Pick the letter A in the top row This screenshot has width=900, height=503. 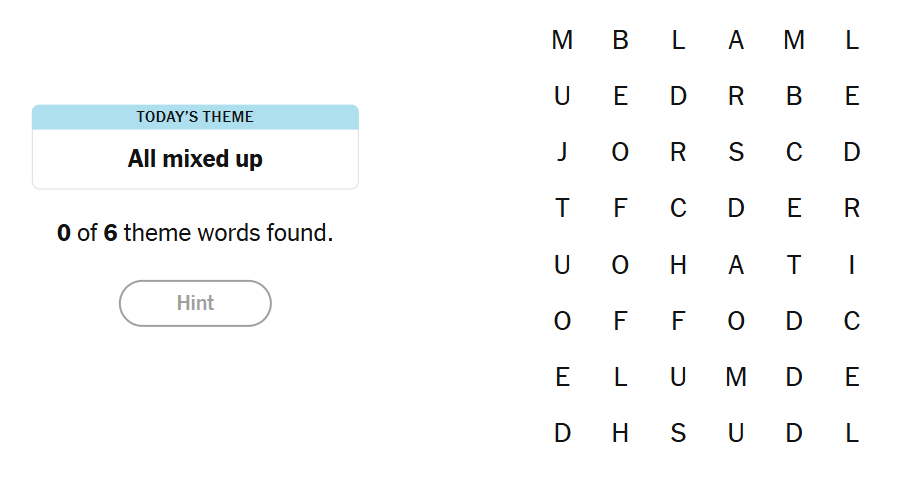tap(736, 41)
